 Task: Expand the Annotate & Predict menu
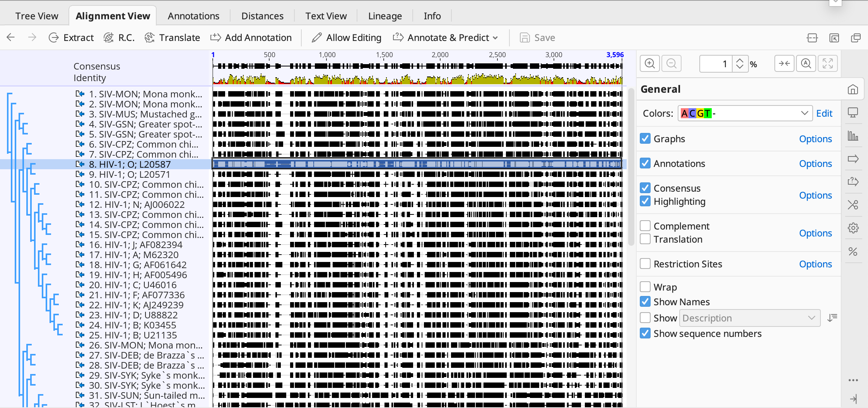click(x=445, y=37)
